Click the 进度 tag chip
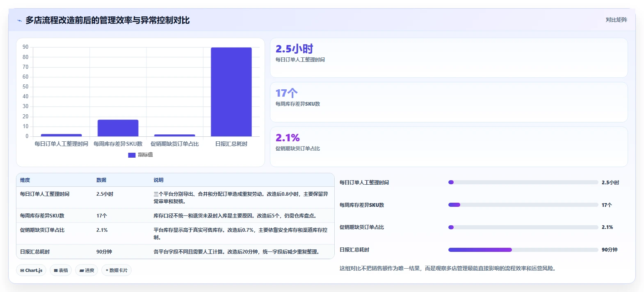The width and height of the screenshot is (644, 292). pyautogui.click(x=87, y=270)
